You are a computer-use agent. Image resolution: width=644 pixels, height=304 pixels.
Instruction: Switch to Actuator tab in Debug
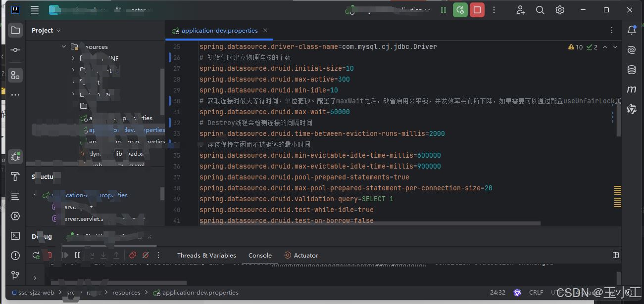301,256
